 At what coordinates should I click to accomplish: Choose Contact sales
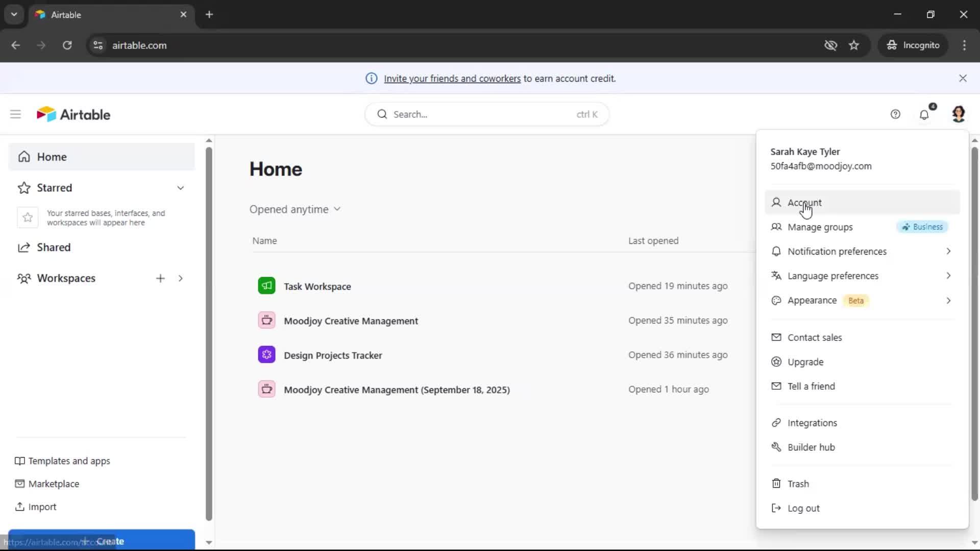click(x=862, y=337)
